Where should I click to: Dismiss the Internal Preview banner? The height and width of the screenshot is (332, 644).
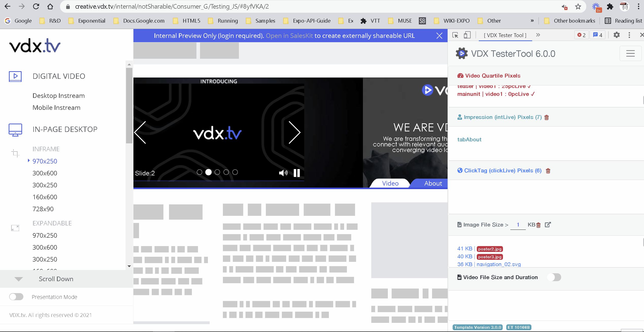pos(439,36)
